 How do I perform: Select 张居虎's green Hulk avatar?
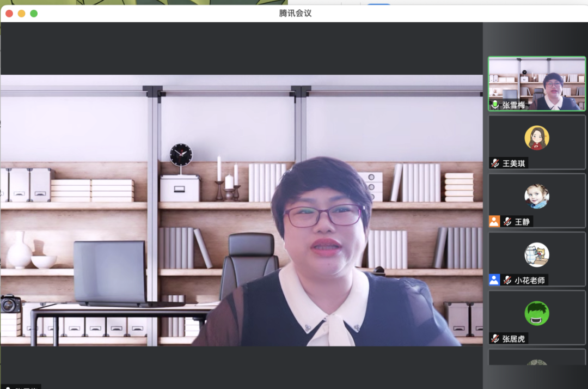click(x=537, y=313)
